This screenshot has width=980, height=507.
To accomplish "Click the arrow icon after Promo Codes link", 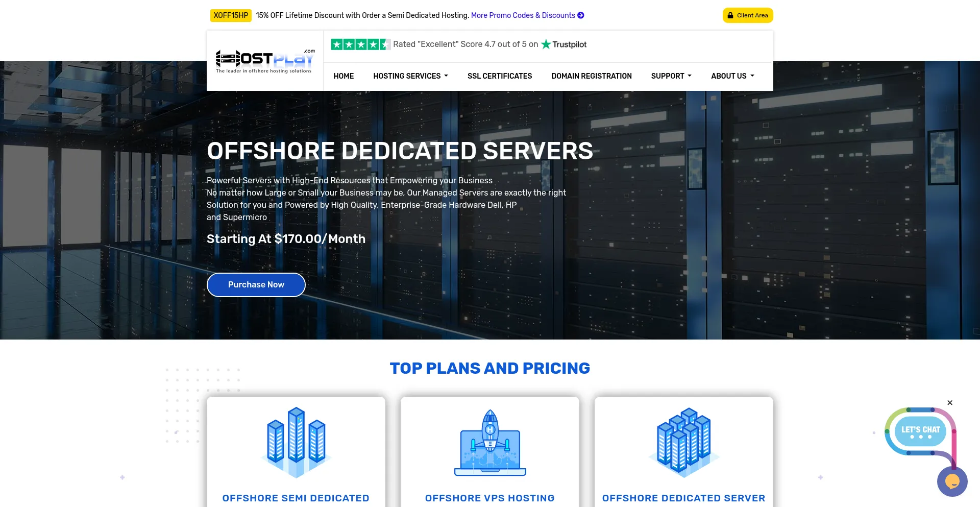I will (581, 15).
